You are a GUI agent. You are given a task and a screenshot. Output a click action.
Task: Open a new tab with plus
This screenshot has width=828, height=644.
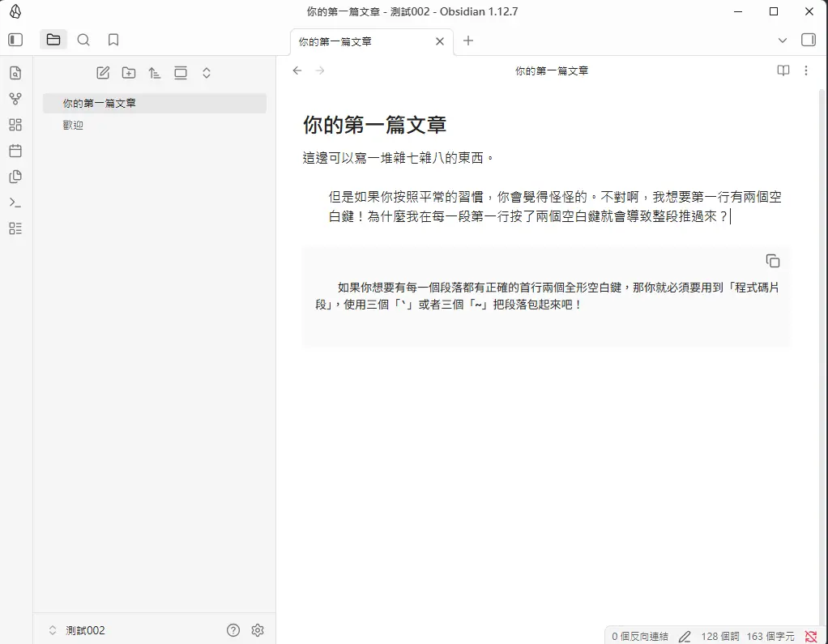coord(468,41)
